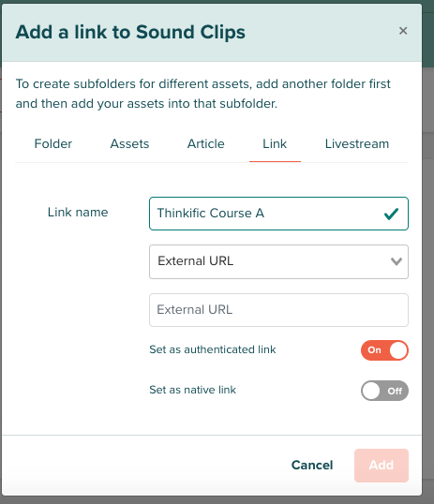Close the Add a link dialog
Image resolution: width=434 pixels, height=504 pixels.
pos(403,31)
